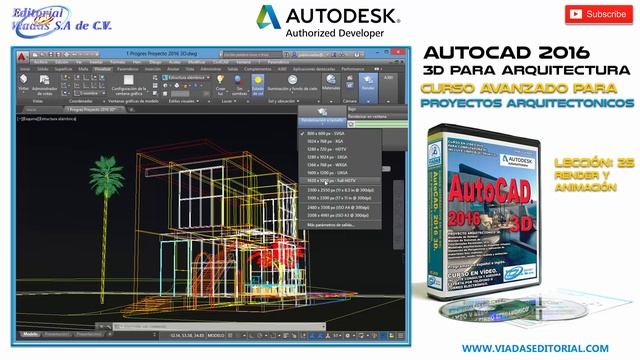Select the Visualizar ribbon tab
The image size is (640, 360).
(x=103, y=69)
